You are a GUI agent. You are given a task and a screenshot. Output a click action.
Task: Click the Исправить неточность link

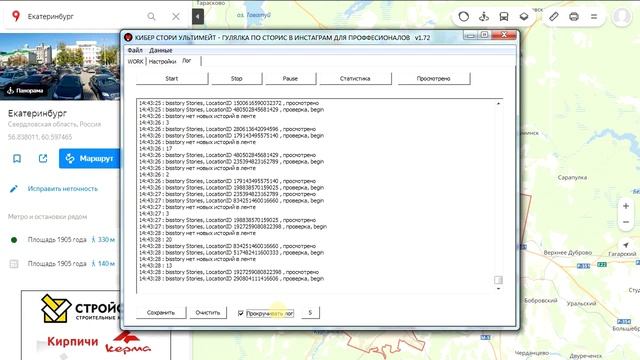(x=62, y=189)
